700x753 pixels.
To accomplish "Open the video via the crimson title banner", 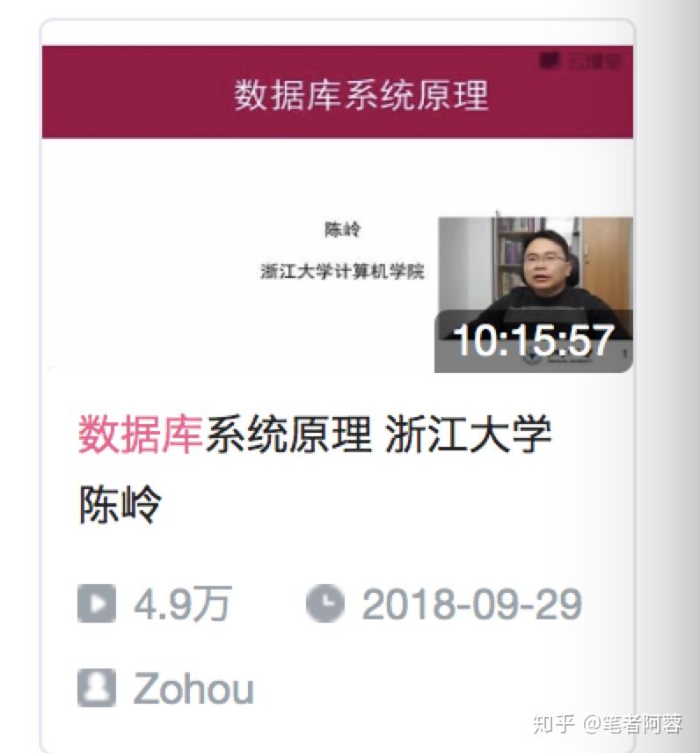I will tap(338, 91).
